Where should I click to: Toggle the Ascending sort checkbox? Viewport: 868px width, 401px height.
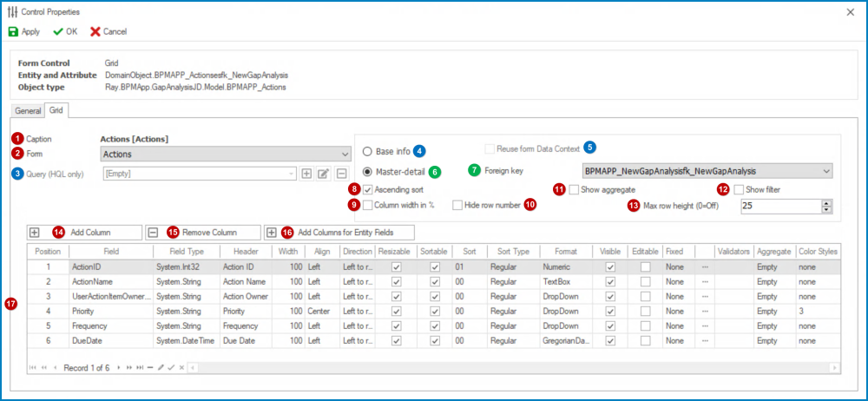tap(368, 189)
